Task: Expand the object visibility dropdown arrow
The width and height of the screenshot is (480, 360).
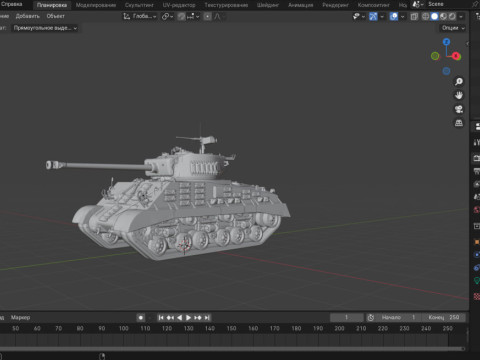Action: coord(363,16)
